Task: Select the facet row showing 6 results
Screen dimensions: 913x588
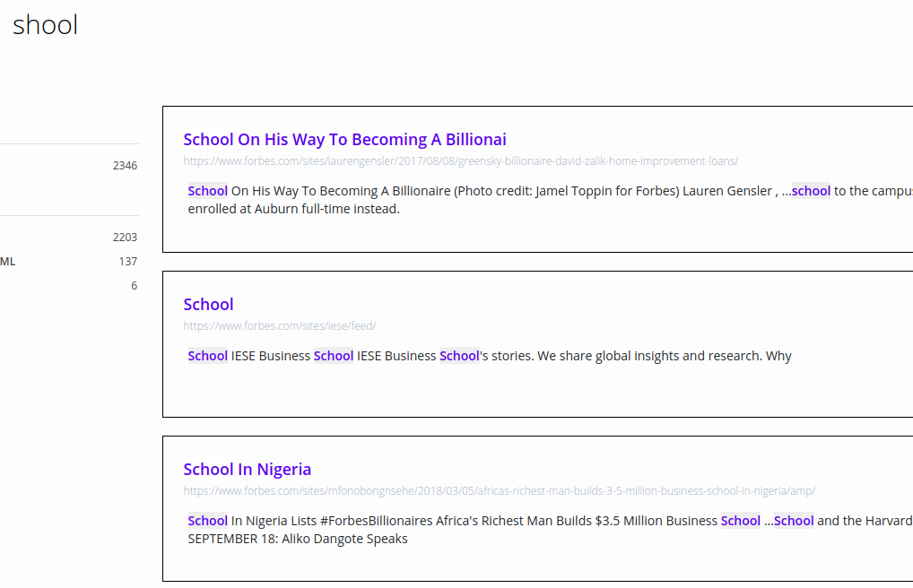Action: [68, 286]
